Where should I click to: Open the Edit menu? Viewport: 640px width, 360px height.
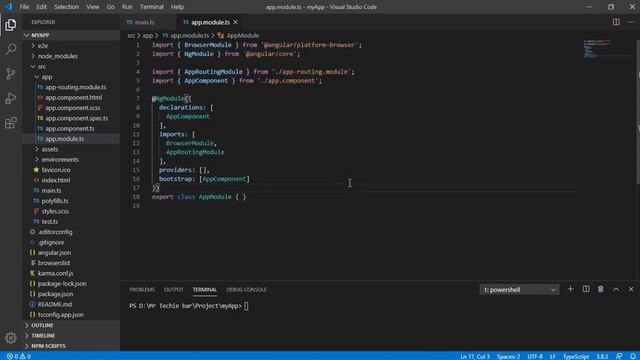[41, 7]
